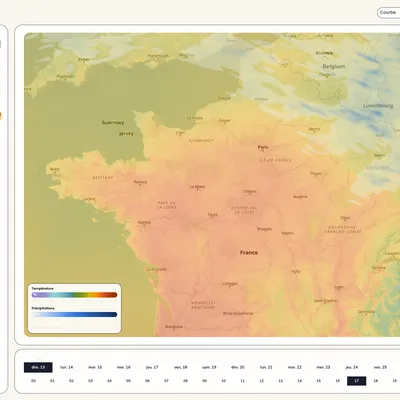Select day ven. 18 in timeline
This screenshot has height=400, width=400.
(181, 367)
